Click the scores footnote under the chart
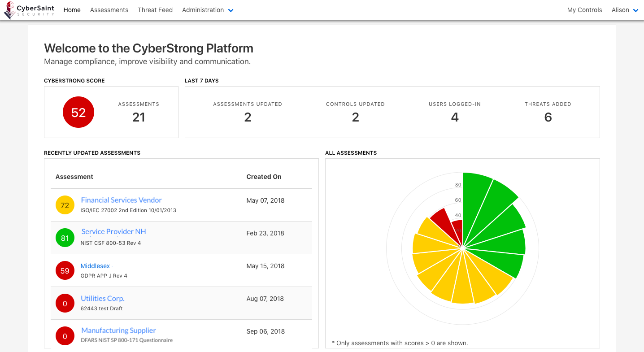 click(400, 343)
